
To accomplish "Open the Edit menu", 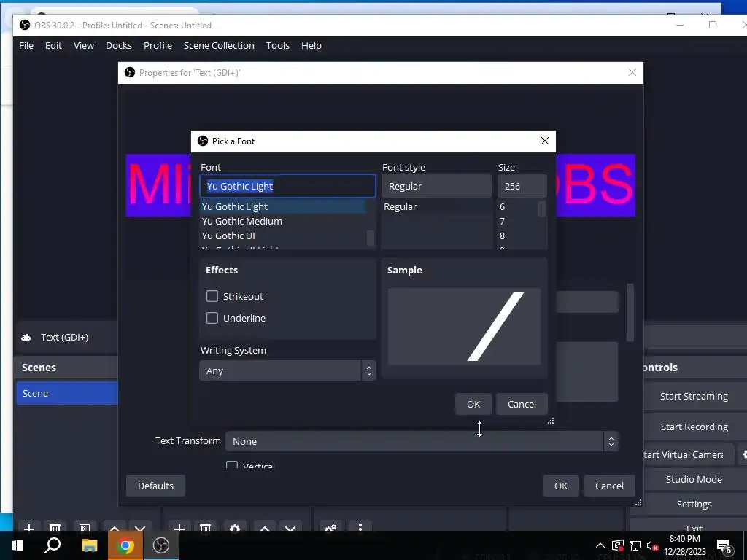I will pos(53,46).
